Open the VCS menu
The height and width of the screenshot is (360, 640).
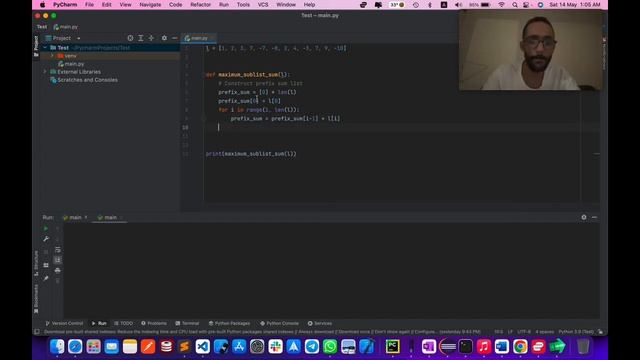(263, 5)
